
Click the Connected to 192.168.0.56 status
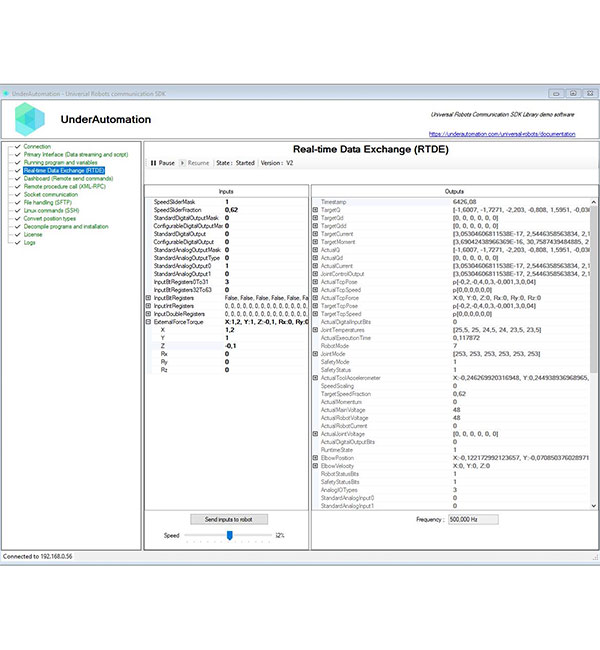38,556
